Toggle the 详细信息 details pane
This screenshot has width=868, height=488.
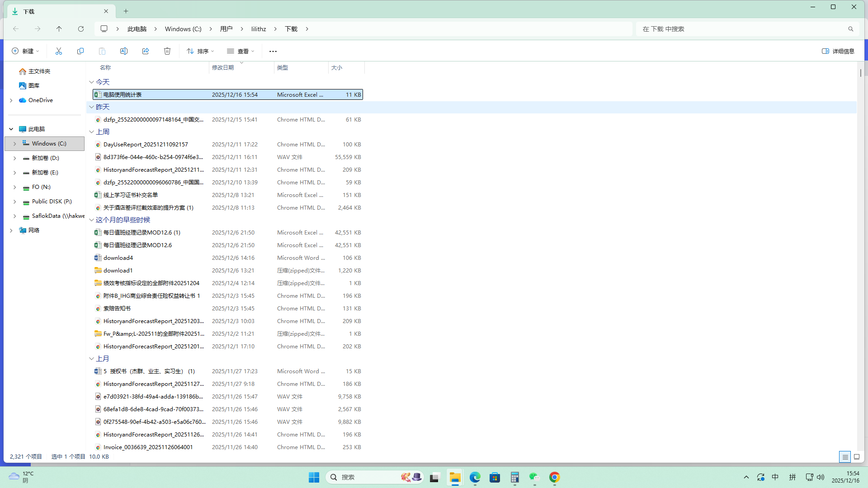pyautogui.click(x=838, y=51)
